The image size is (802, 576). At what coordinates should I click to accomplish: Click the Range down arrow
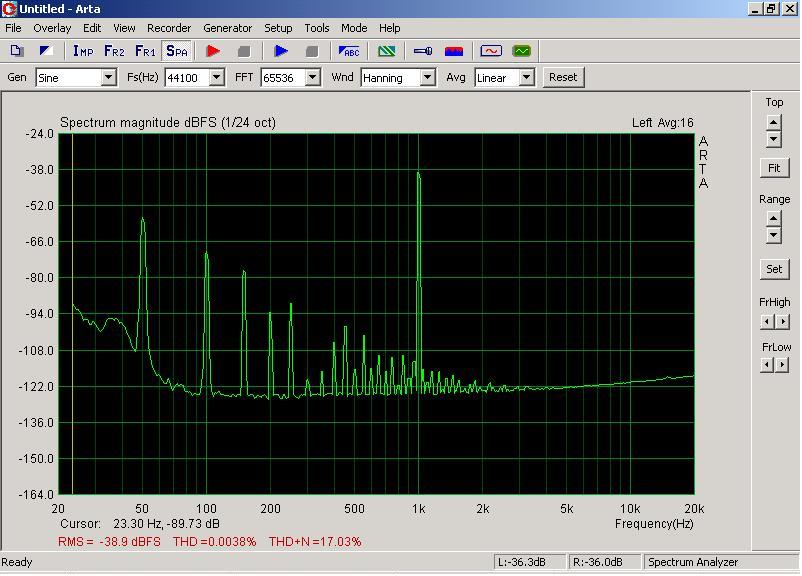(773, 236)
